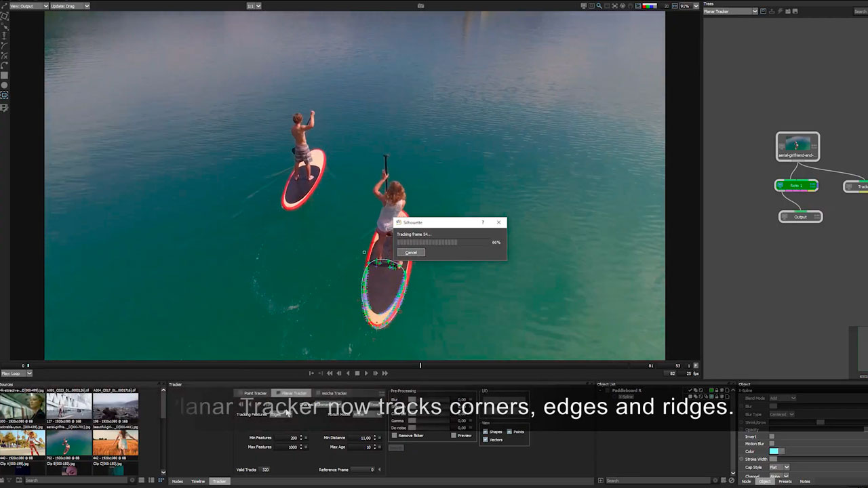Enable the Remove Flicker checkbox
This screenshot has width=868, height=488.
[395, 436]
